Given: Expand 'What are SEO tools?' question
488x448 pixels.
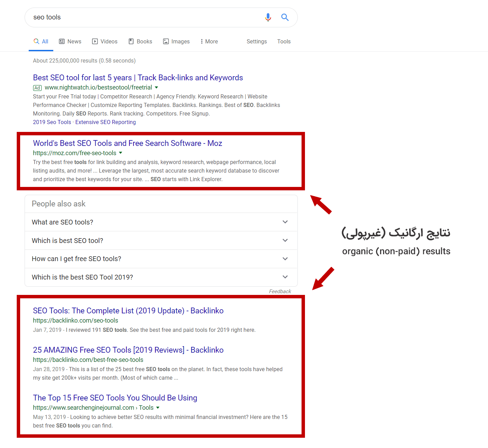Looking at the screenshot, I should click(x=161, y=222).
